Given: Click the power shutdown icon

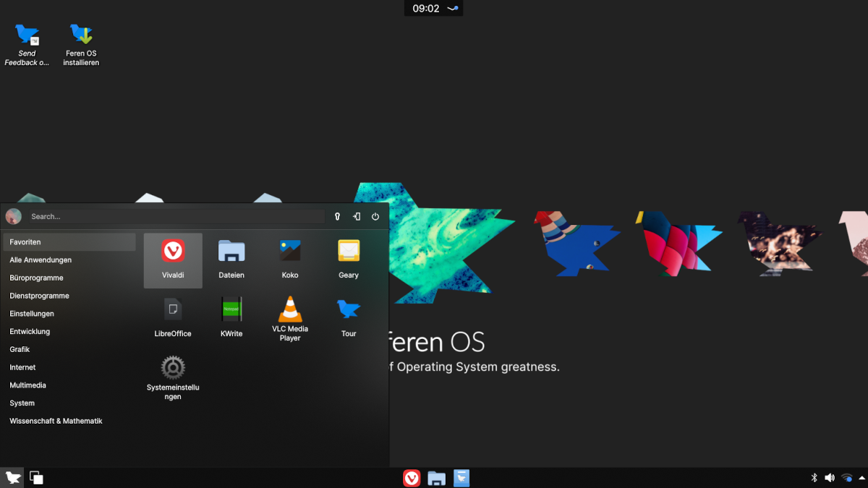Looking at the screenshot, I should coord(375,216).
